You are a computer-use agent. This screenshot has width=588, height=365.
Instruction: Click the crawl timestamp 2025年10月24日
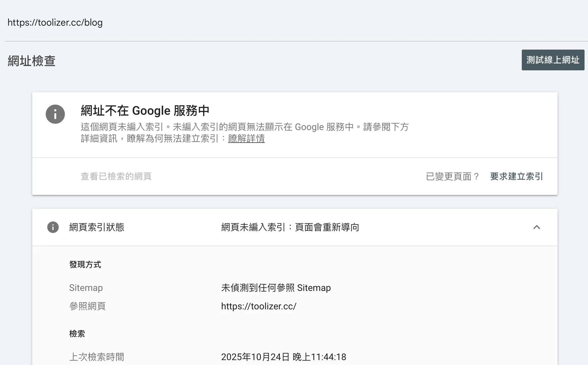click(x=283, y=357)
